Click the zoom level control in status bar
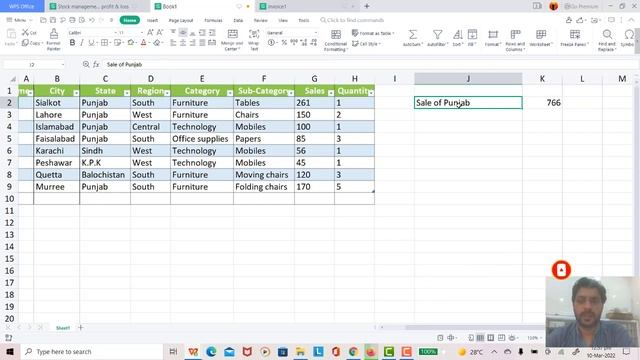This screenshot has width=640, height=360. click(533, 338)
